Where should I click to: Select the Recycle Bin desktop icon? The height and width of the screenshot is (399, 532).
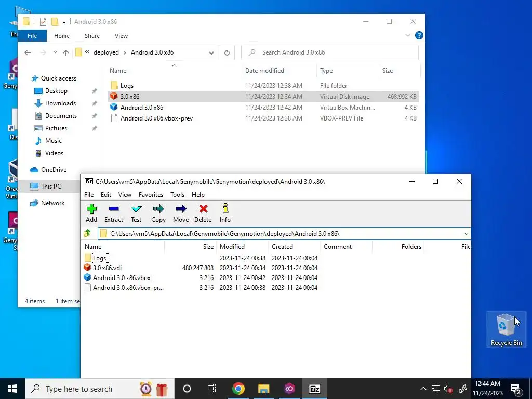(x=506, y=329)
